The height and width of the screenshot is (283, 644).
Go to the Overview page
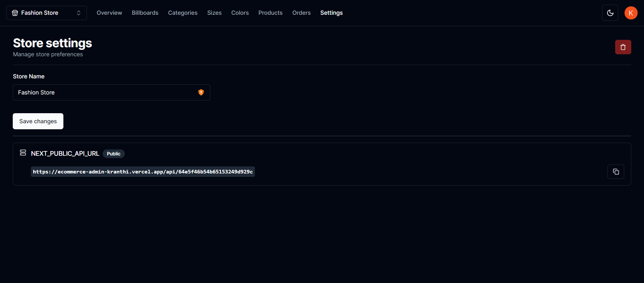(x=109, y=13)
